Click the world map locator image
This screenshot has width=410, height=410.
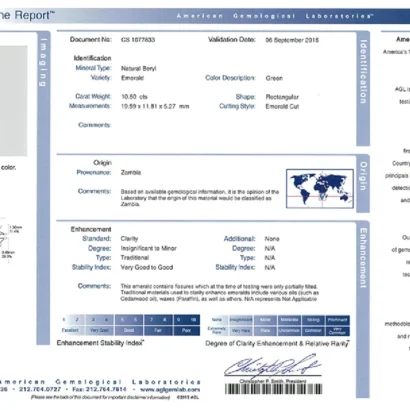coord(320,189)
